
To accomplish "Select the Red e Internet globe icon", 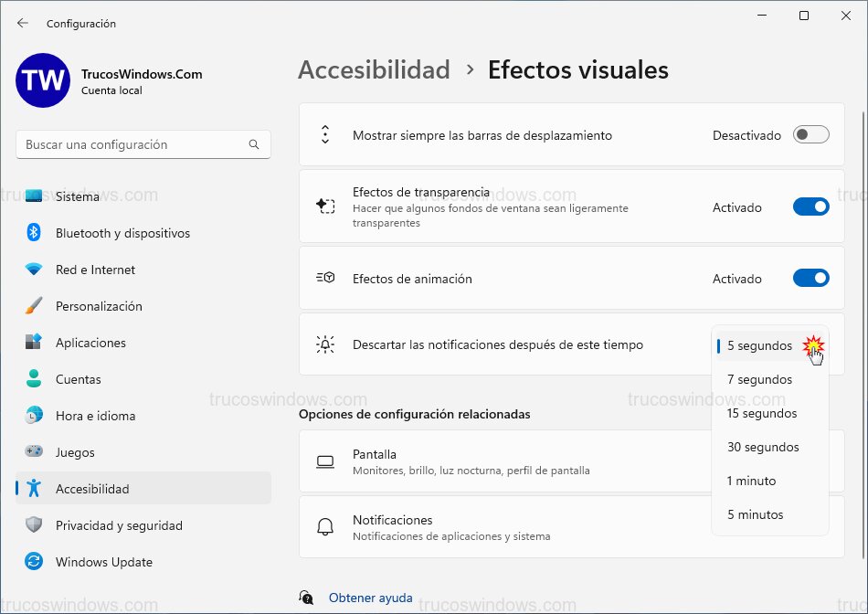I will click(x=37, y=270).
